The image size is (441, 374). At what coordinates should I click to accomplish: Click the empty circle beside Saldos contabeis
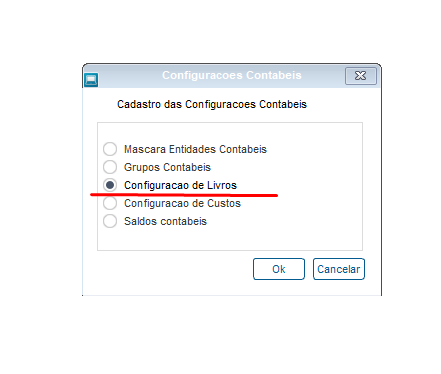click(110, 221)
